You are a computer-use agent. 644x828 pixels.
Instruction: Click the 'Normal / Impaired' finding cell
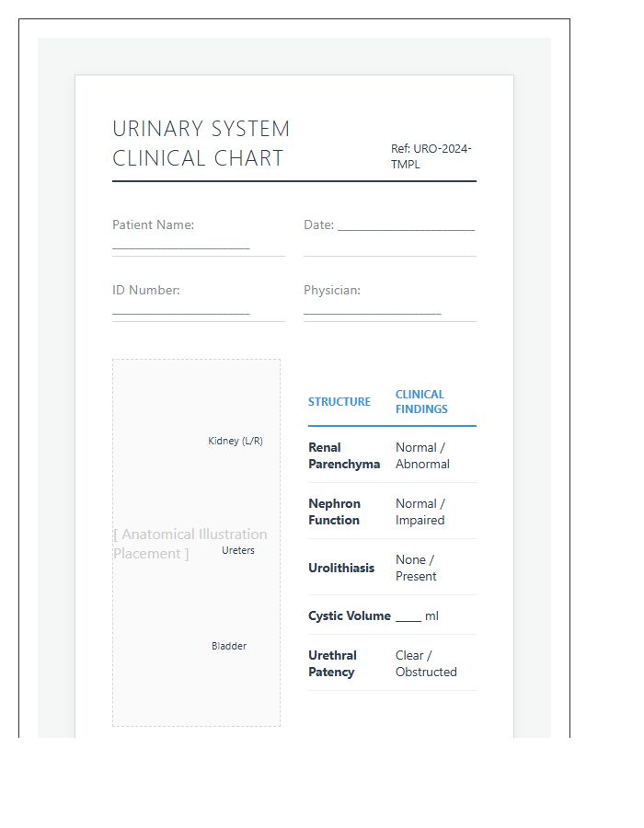420,512
